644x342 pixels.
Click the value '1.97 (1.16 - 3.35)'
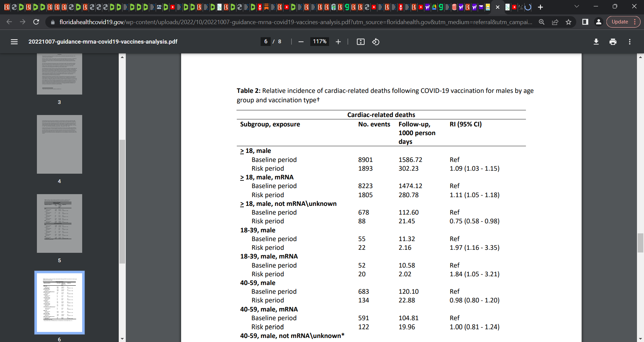[x=474, y=248]
